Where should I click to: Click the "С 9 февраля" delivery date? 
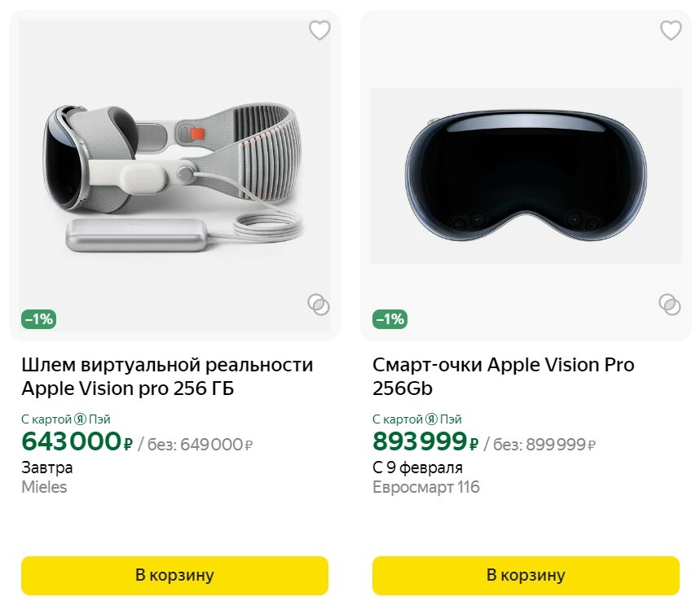click(x=417, y=467)
